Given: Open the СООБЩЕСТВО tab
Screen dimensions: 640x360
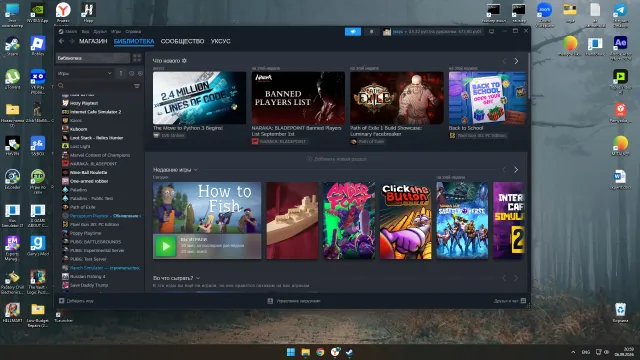Looking at the screenshot, I should [182, 41].
